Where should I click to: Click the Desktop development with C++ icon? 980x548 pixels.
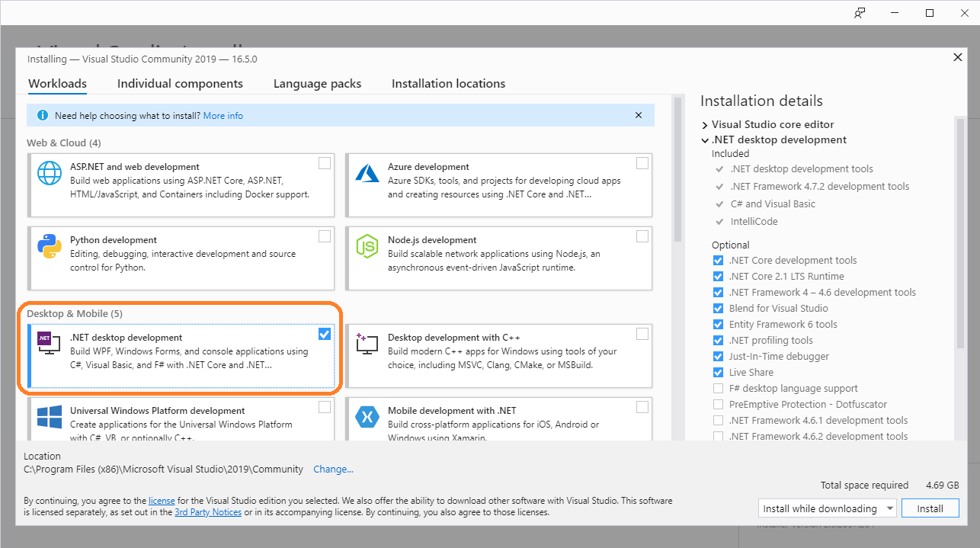click(x=367, y=345)
